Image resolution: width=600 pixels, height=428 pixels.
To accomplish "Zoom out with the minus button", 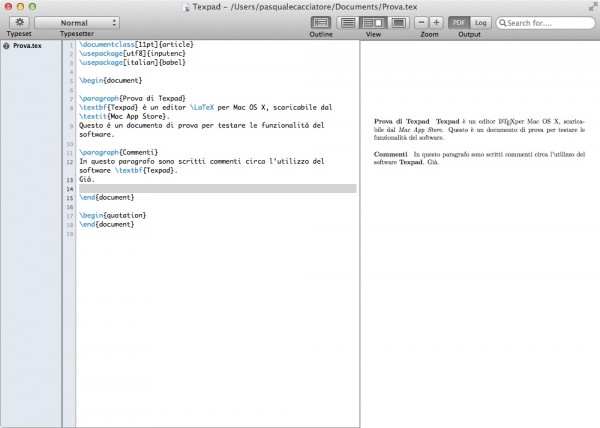I will 421,23.
